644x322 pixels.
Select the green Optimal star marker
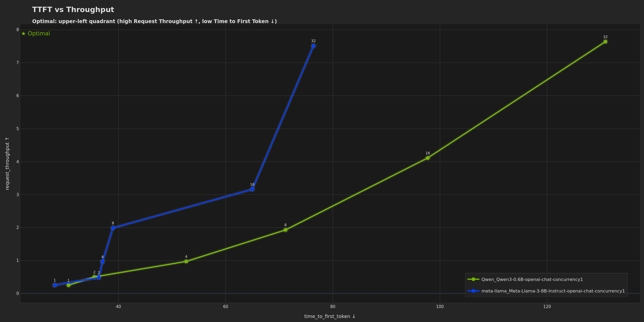(23, 33)
